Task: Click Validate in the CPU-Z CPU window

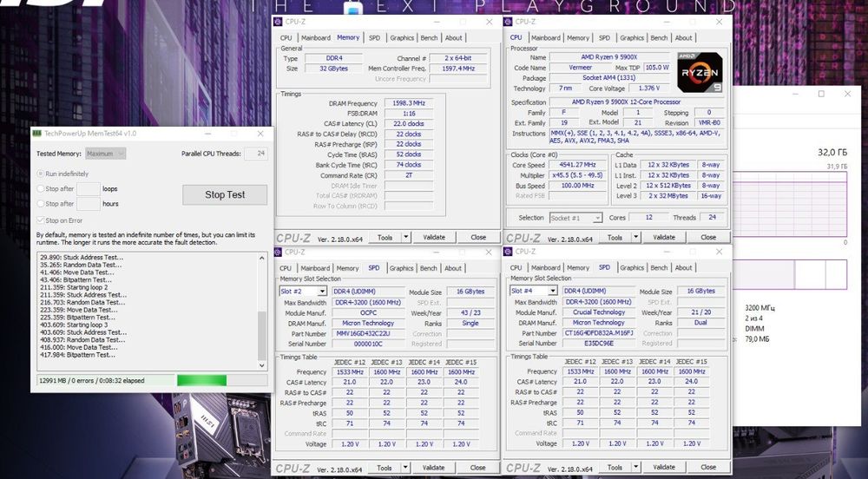Action: 664,237
